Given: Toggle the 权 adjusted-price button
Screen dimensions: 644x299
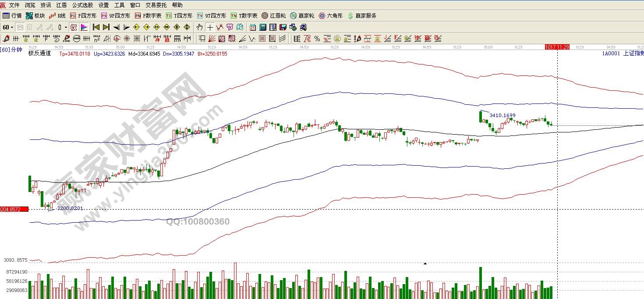Looking at the screenshot, I should click(74, 27).
